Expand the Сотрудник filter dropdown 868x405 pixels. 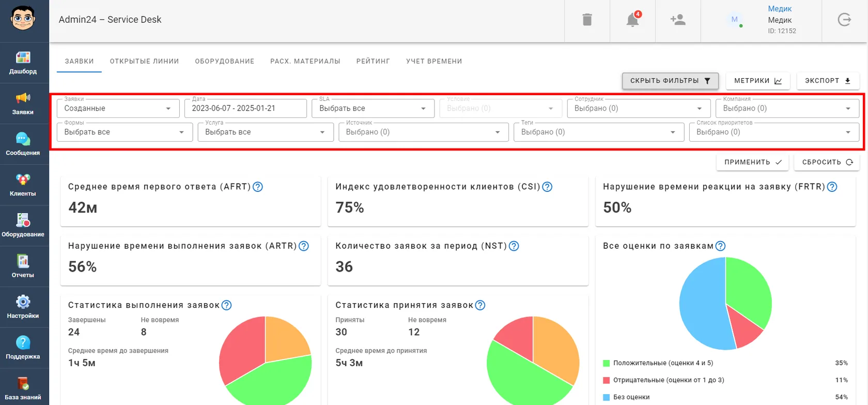point(639,109)
